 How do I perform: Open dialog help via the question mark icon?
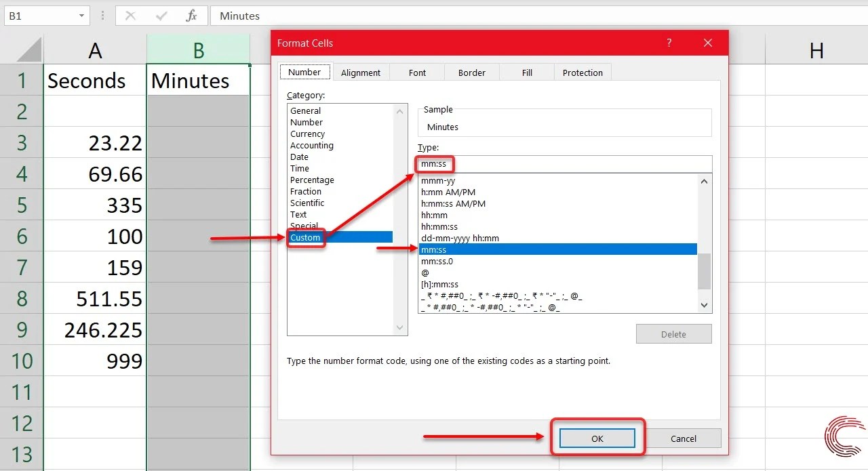pyautogui.click(x=669, y=43)
